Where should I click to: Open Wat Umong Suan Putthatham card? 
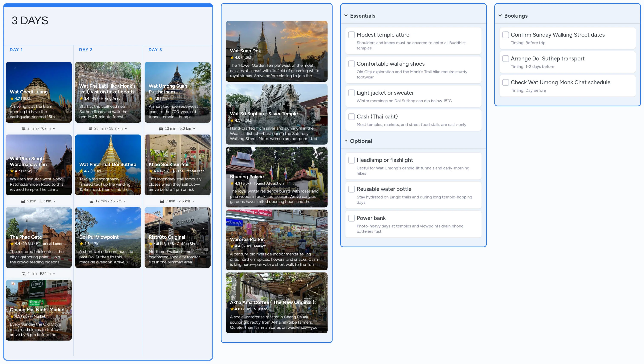(178, 92)
